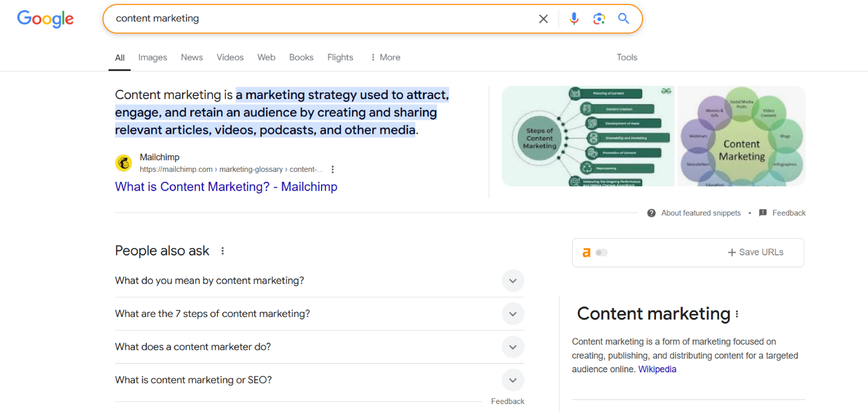Click the orange extension icon in Save URLs widget
This screenshot has height=412, width=868.
586,252
